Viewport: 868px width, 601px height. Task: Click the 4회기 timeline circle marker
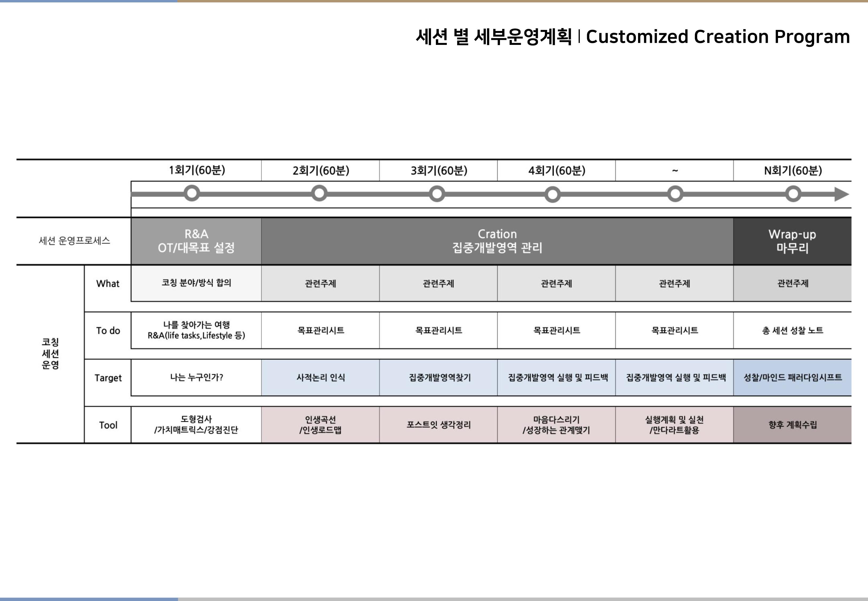tap(553, 194)
